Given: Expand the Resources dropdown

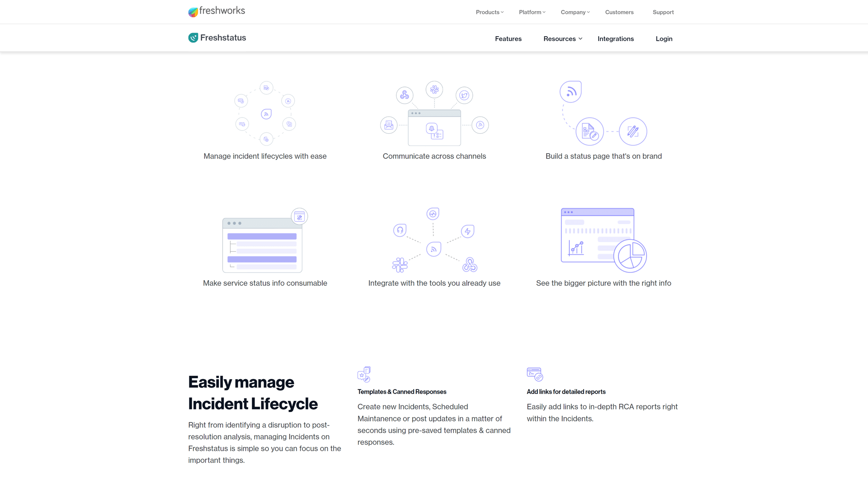Looking at the screenshot, I should tap(560, 39).
